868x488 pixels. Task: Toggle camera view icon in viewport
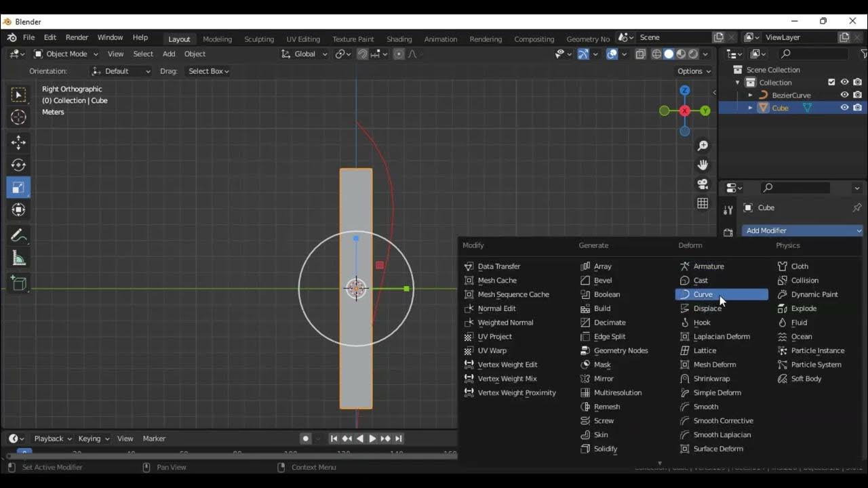pos(703,184)
